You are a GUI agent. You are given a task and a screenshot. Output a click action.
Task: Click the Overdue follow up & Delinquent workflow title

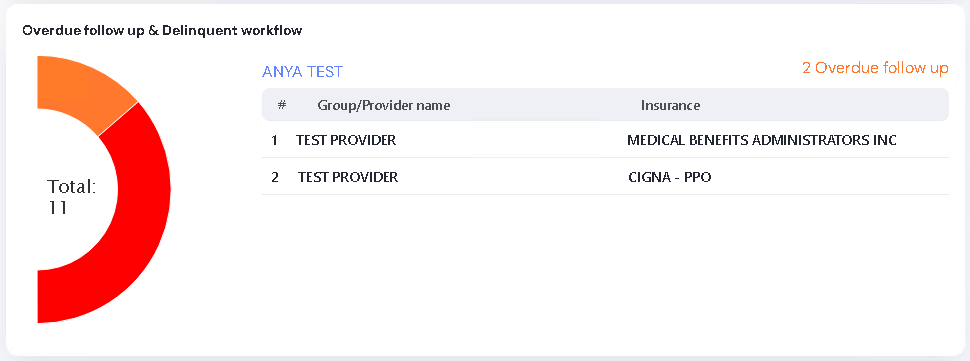[x=162, y=30]
